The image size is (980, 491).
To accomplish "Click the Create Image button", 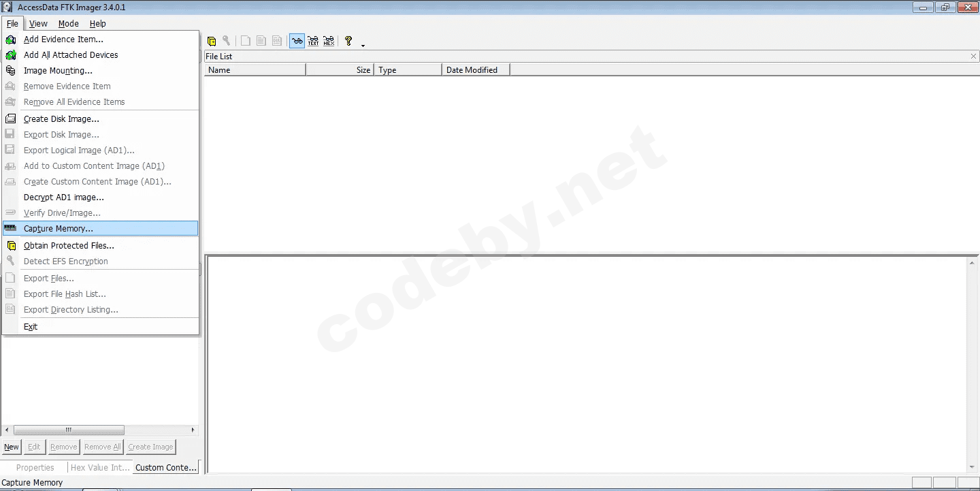I will pos(150,447).
